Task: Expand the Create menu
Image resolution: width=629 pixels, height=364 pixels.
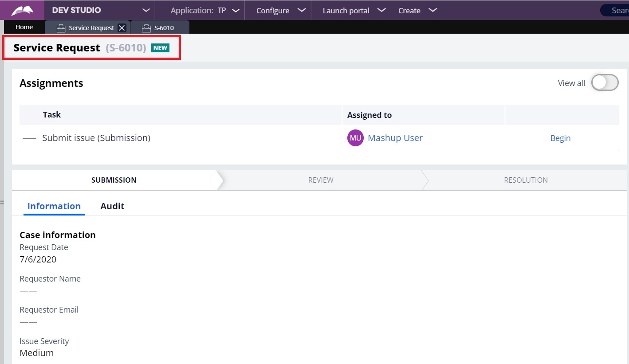Action: point(417,10)
